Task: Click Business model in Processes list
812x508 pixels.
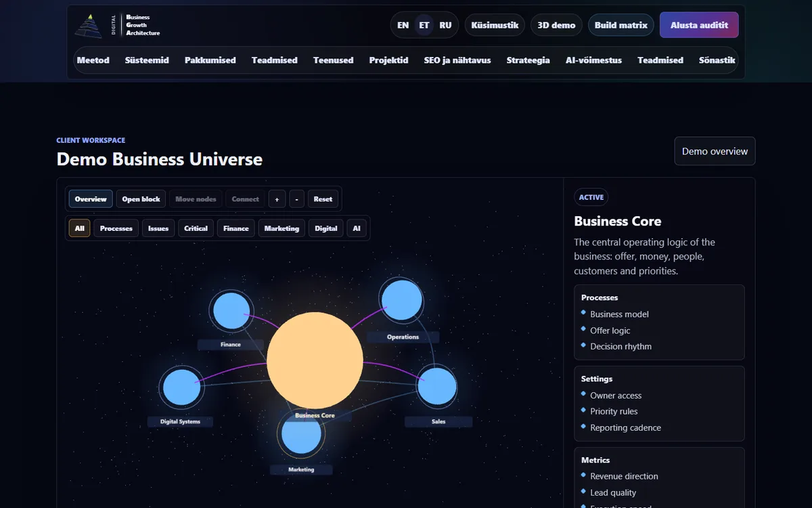Action: [619, 314]
